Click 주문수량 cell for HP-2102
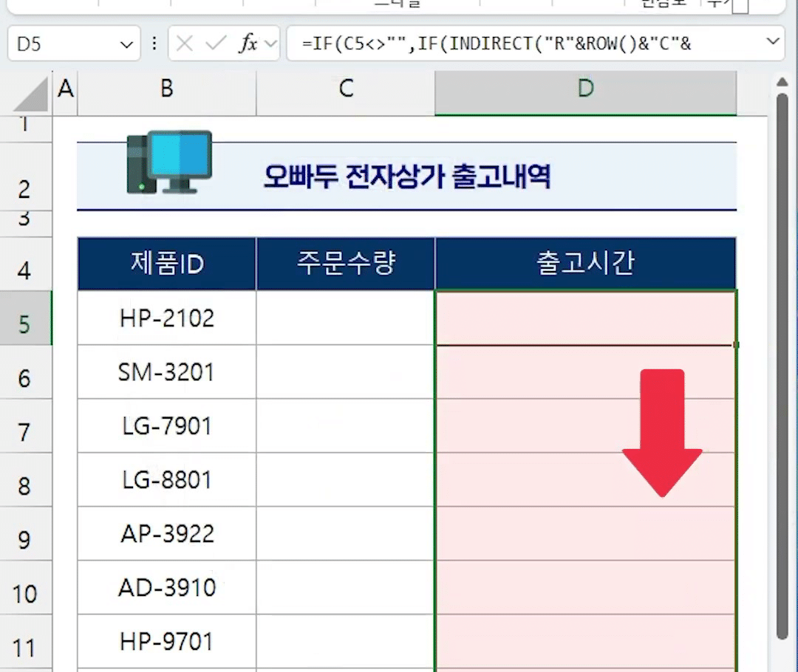The width and height of the screenshot is (798, 672). click(x=346, y=318)
